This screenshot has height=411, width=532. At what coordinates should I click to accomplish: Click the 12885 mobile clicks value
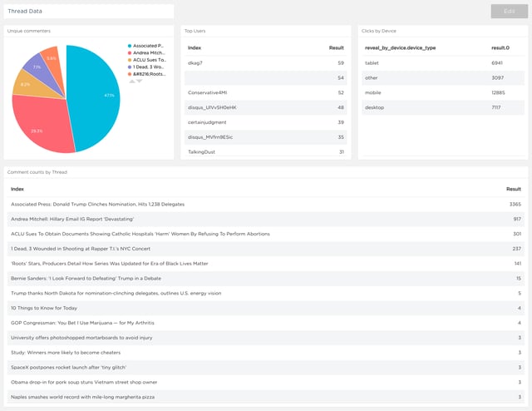tap(498, 92)
